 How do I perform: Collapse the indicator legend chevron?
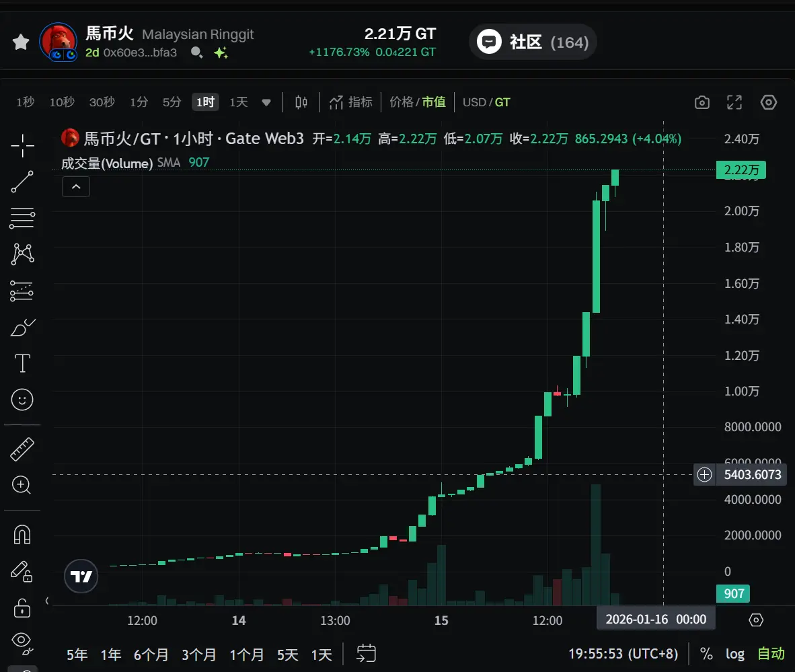pos(76,186)
